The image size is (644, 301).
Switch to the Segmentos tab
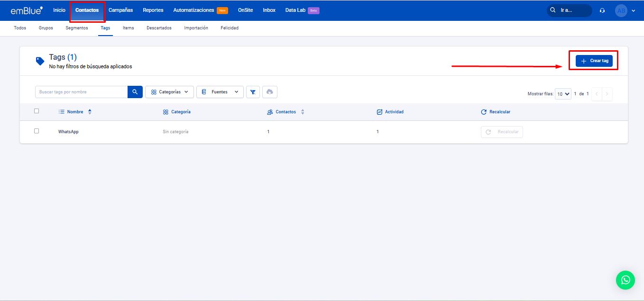coord(77,28)
